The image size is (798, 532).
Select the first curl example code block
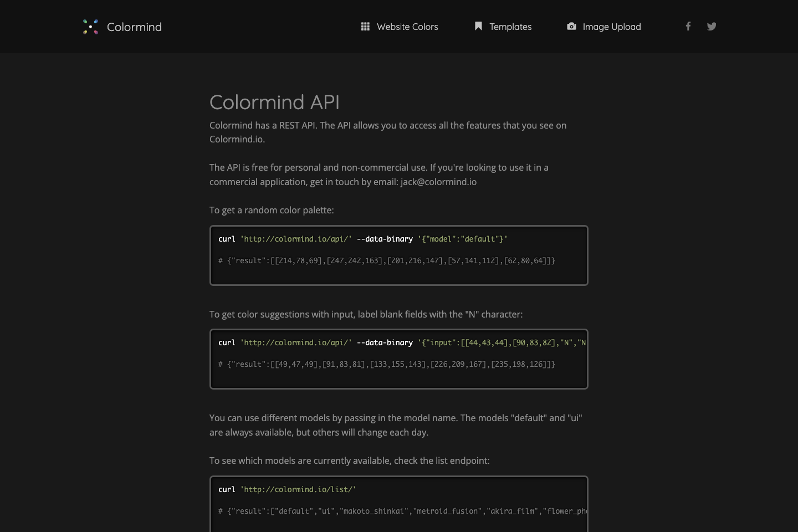coord(398,255)
